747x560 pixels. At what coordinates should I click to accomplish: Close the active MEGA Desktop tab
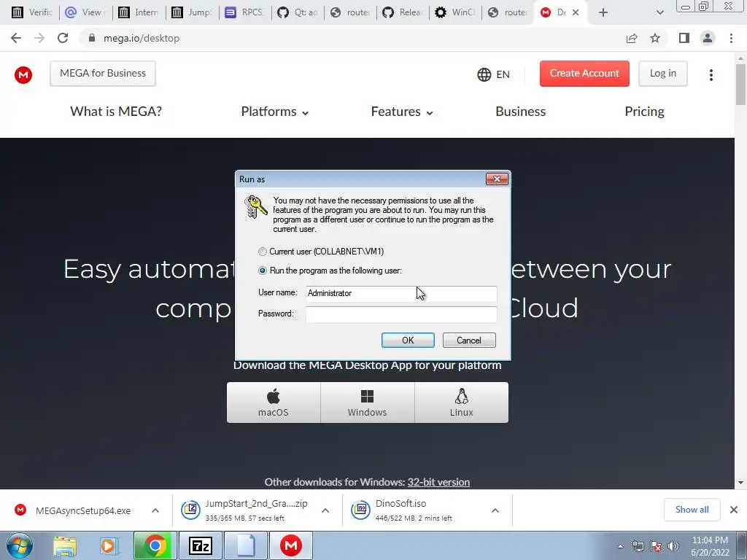coord(576,13)
